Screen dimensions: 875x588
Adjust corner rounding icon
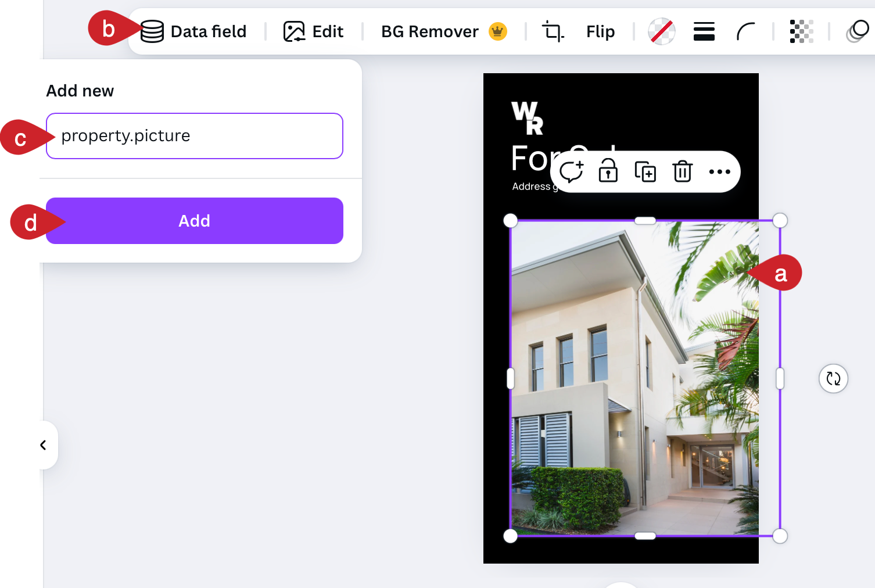(746, 31)
